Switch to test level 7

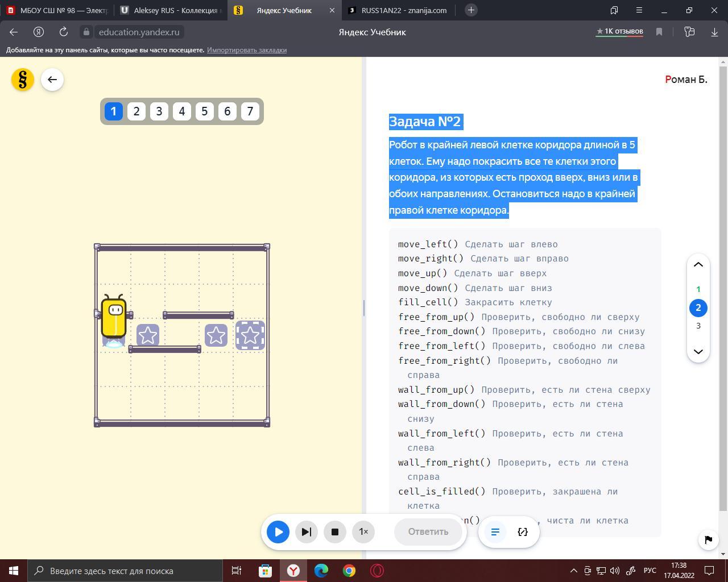[x=250, y=111]
